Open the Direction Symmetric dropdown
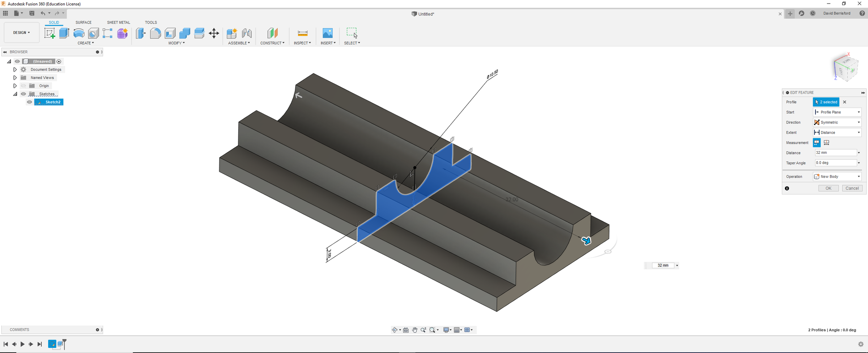Screen dimensions: 868x353 coord(837,122)
